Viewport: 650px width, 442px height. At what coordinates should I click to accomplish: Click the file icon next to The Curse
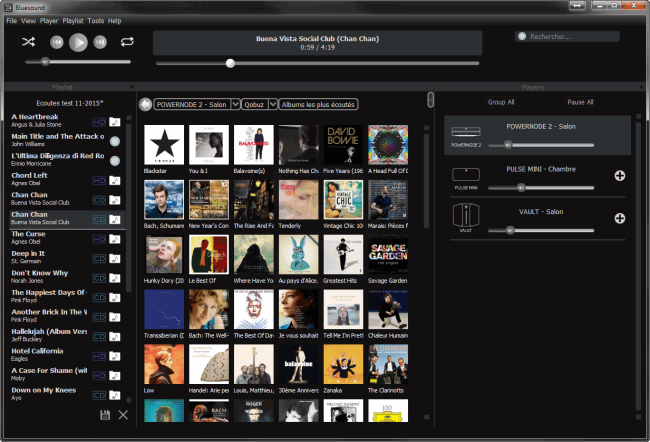(x=115, y=239)
